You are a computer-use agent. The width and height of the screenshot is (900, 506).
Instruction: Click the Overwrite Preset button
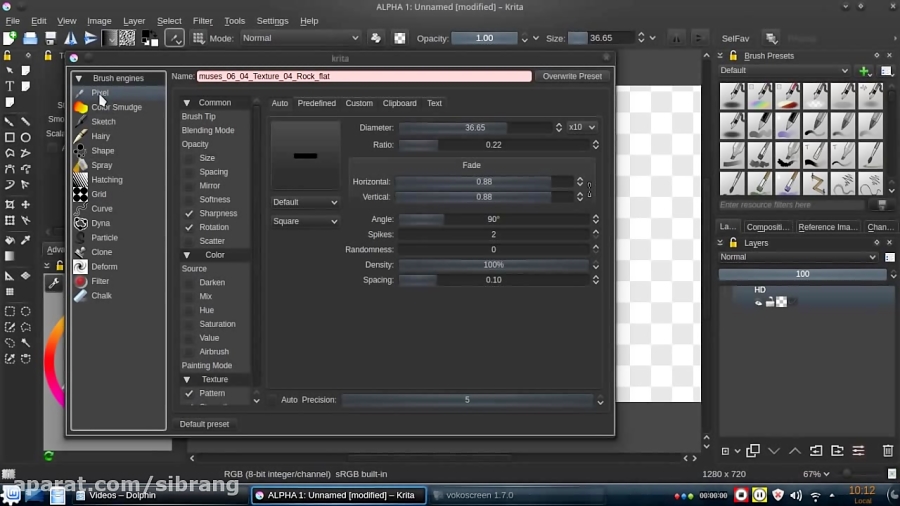click(572, 76)
